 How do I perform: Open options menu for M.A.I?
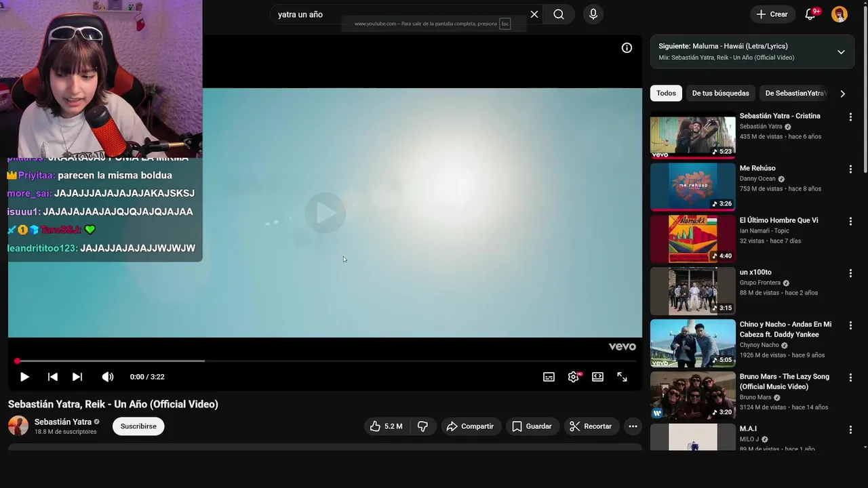coord(850,430)
